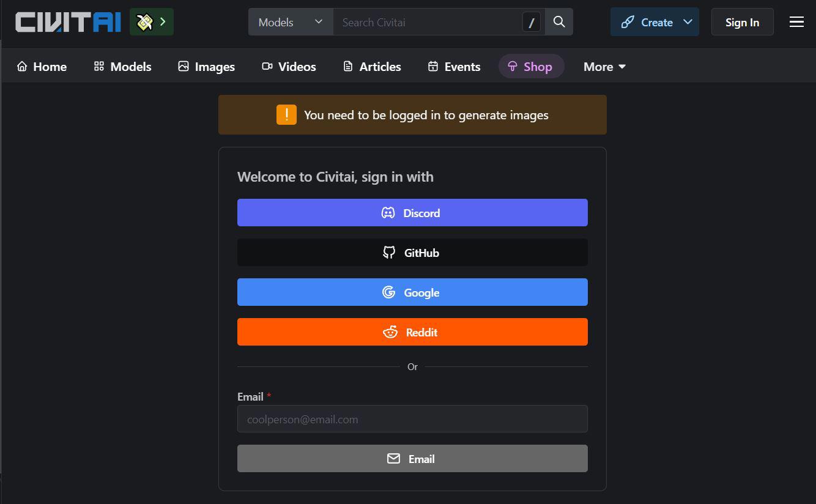The width and height of the screenshot is (816, 504).
Task: Expand the More menu
Action: 604,67
